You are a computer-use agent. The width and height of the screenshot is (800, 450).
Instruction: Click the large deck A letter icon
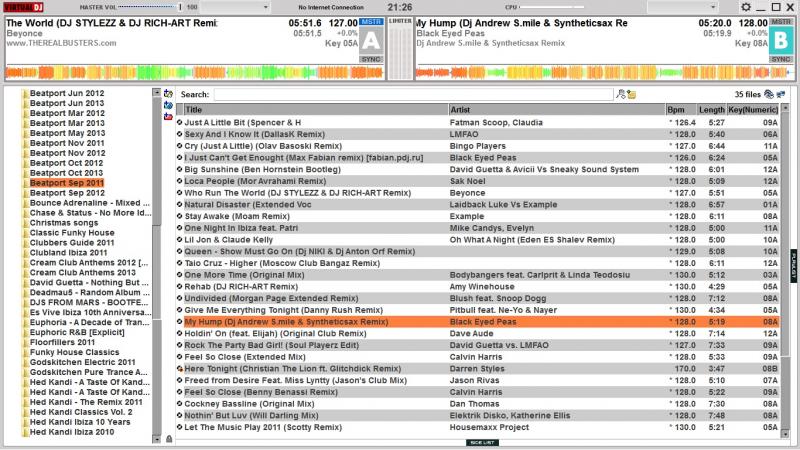click(371, 40)
